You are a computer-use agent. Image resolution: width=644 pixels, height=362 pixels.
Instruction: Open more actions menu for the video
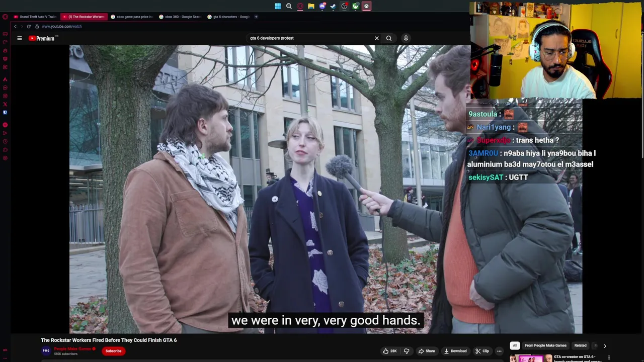coord(499,351)
